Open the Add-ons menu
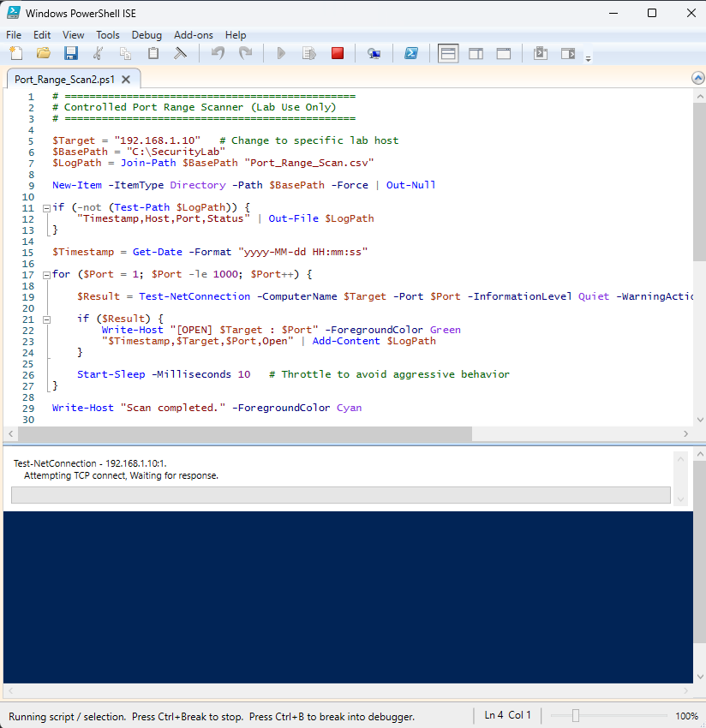 pyautogui.click(x=193, y=35)
